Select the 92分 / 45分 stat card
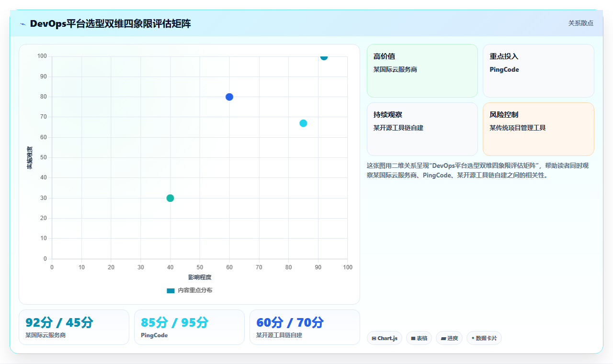The height and width of the screenshot is (364, 613). pyautogui.click(x=74, y=327)
